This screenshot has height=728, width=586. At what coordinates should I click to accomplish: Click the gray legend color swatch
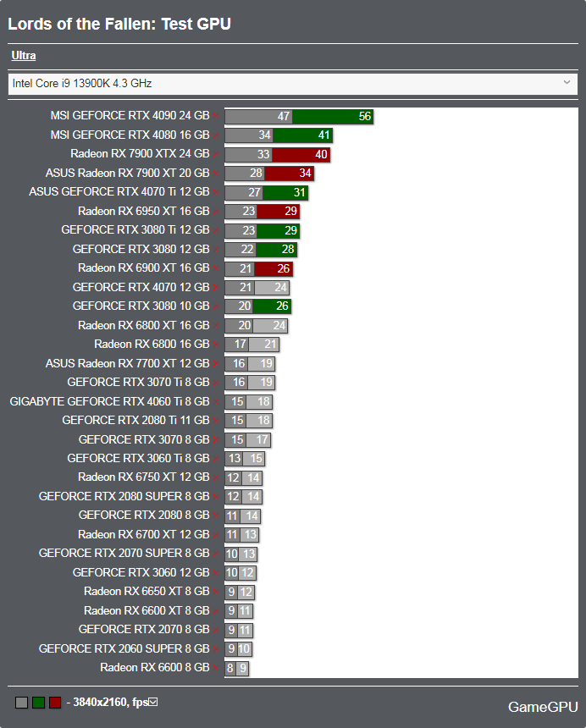click(x=21, y=703)
